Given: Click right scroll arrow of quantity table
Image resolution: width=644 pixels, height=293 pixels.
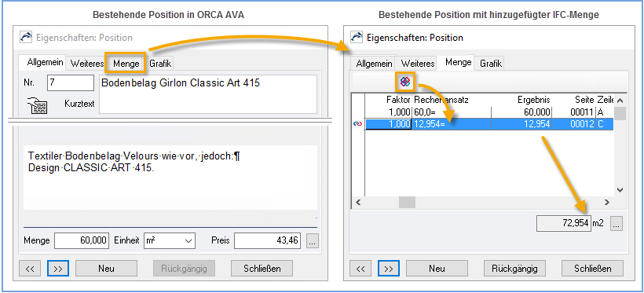Looking at the screenshot, I should (x=606, y=202).
